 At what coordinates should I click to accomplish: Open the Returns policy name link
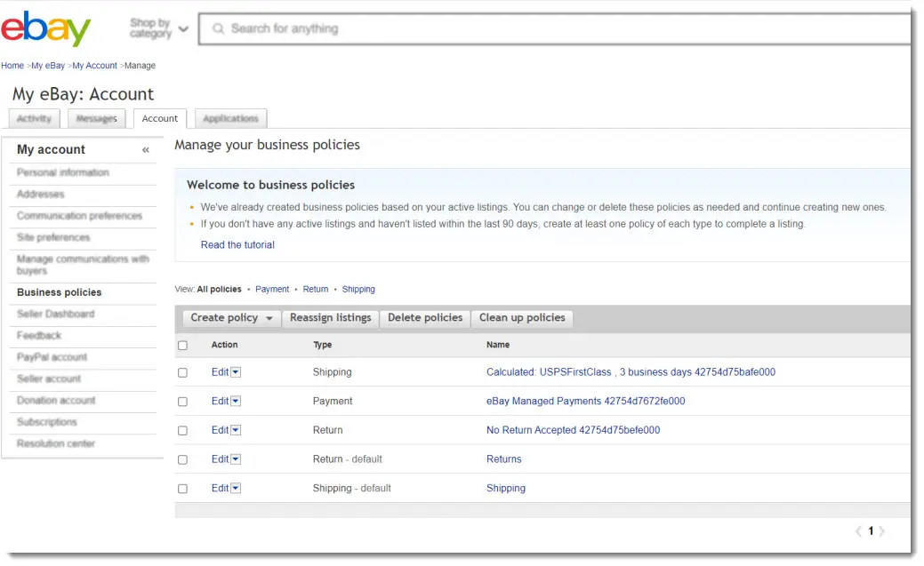pos(504,458)
